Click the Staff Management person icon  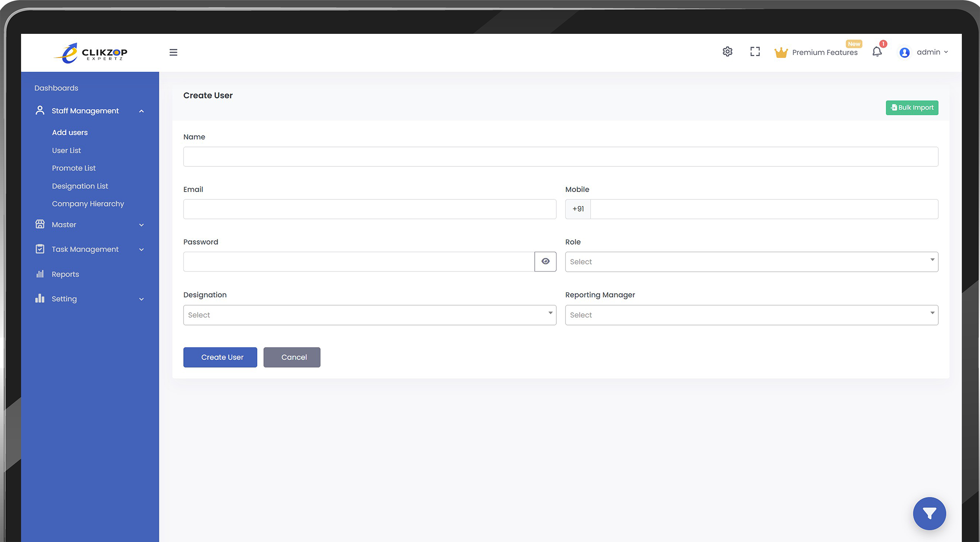pyautogui.click(x=40, y=110)
